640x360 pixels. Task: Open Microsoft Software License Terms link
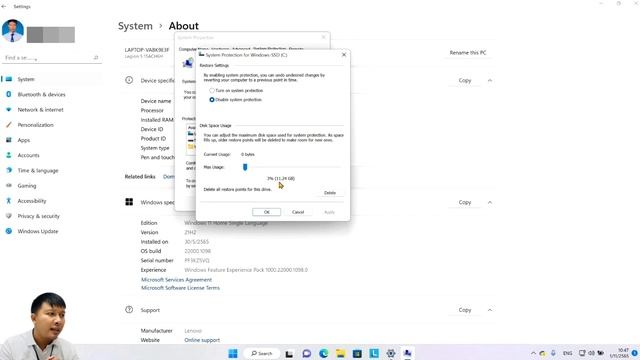[180, 288]
